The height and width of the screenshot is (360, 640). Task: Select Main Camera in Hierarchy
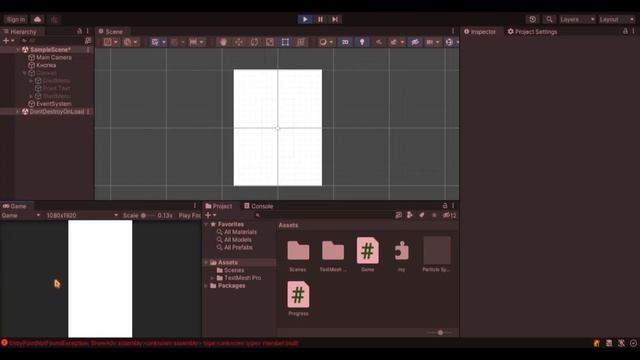(53, 58)
